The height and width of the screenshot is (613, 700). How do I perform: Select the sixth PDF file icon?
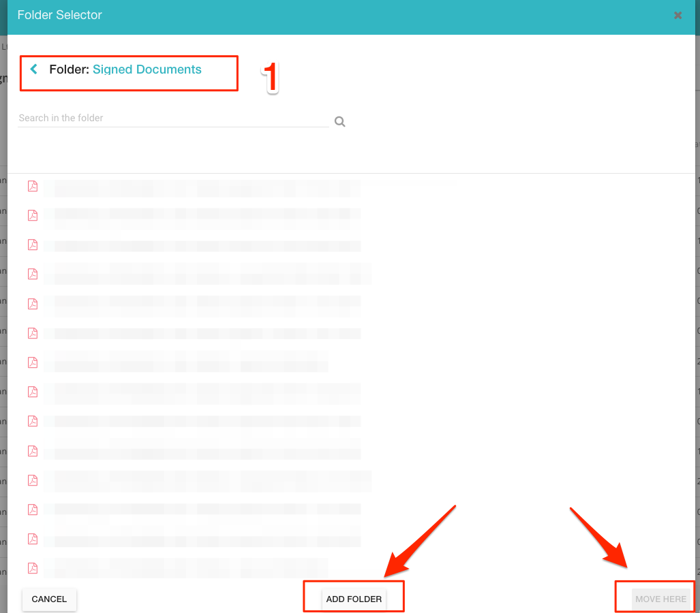coord(32,333)
